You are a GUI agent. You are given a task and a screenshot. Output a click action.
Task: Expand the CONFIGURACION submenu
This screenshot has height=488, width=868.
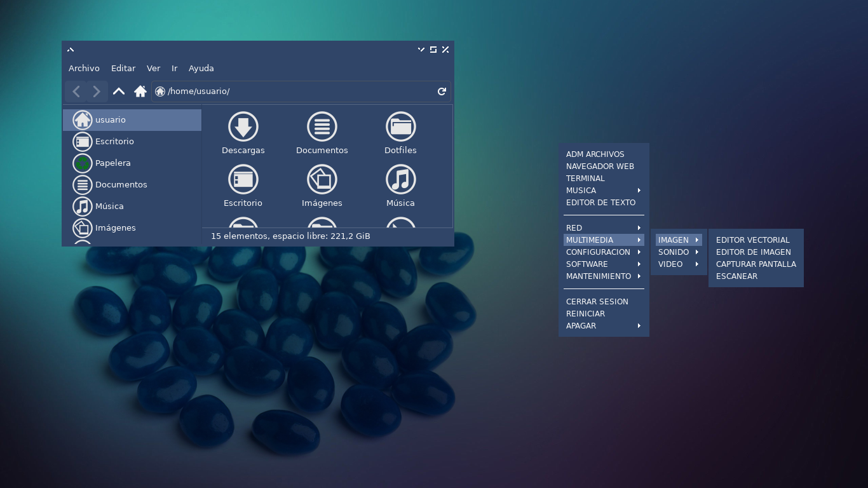(604, 252)
